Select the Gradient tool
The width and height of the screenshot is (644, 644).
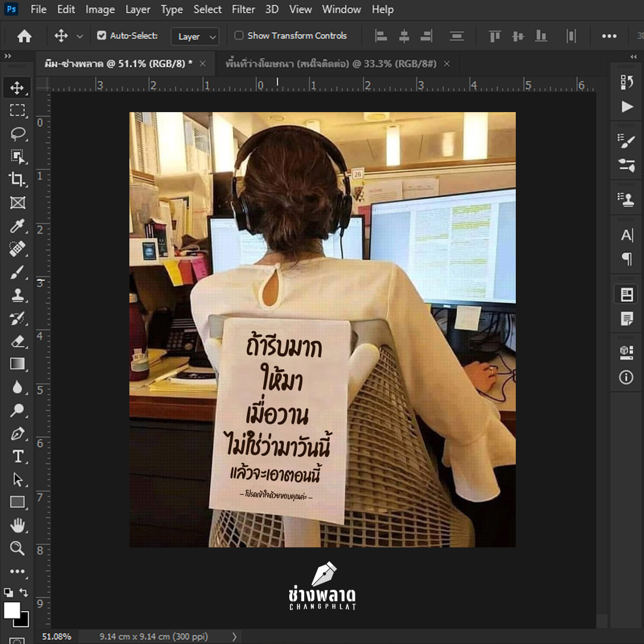[x=17, y=364]
